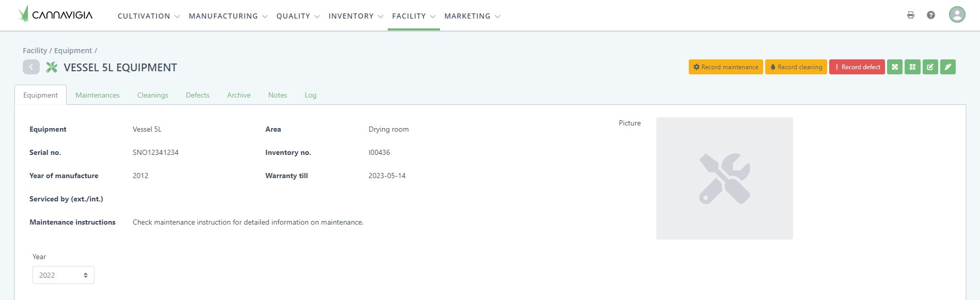Click the green pencil icon button

coord(947,67)
